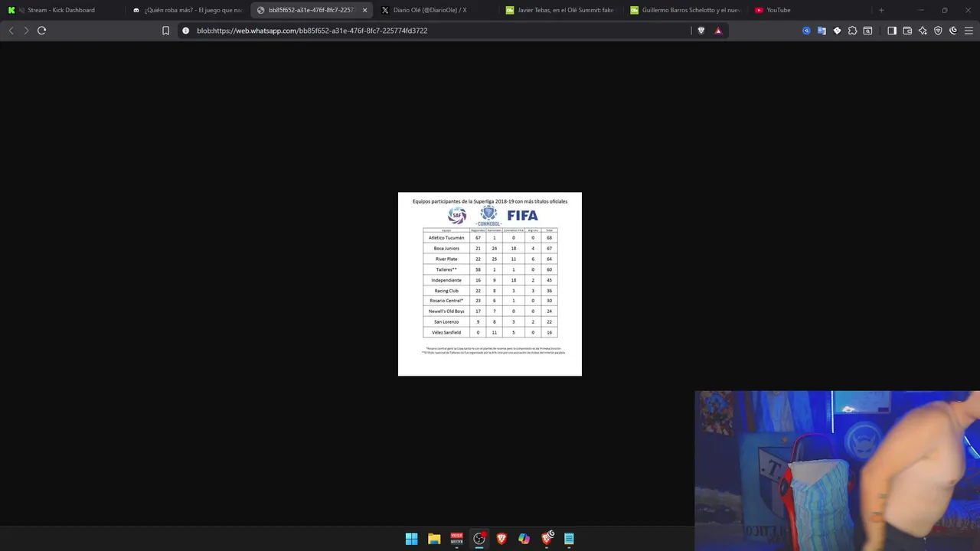The width and height of the screenshot is (980, 551).
Task: Open the Windows Start menu
Action: tap(411, 539)
